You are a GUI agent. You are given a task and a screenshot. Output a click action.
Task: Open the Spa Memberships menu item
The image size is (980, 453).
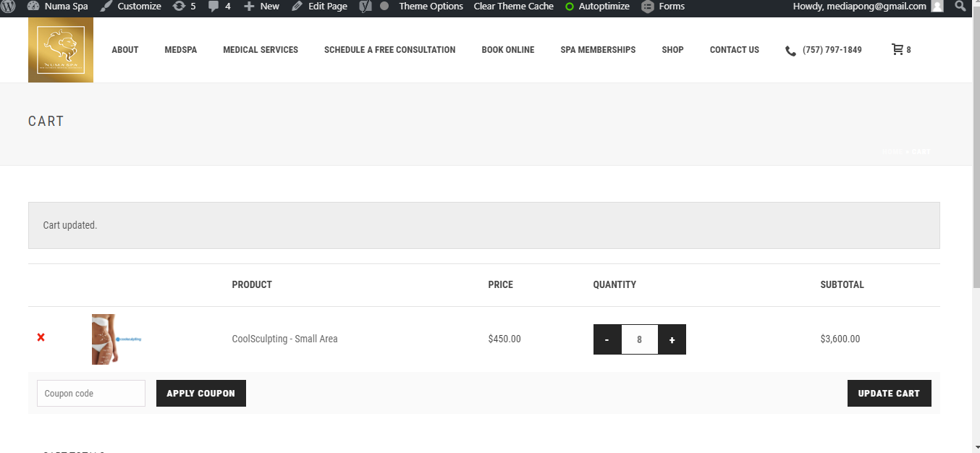[x=598, y=50]
